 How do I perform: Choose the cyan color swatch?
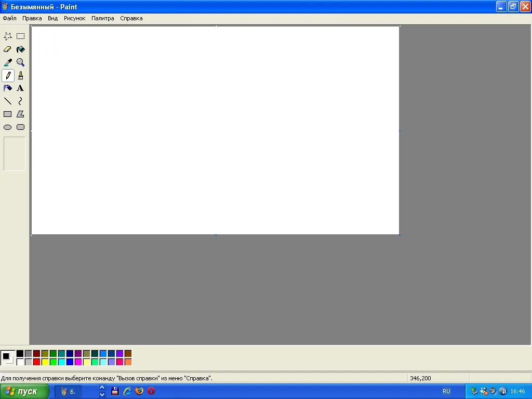[61, 362]
